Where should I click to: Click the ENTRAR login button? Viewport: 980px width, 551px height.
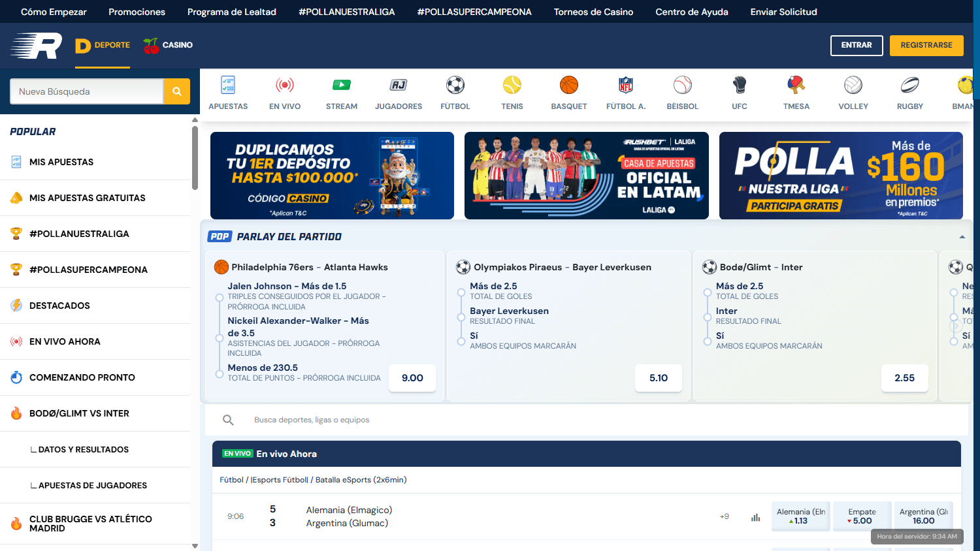tap(857, 45)
